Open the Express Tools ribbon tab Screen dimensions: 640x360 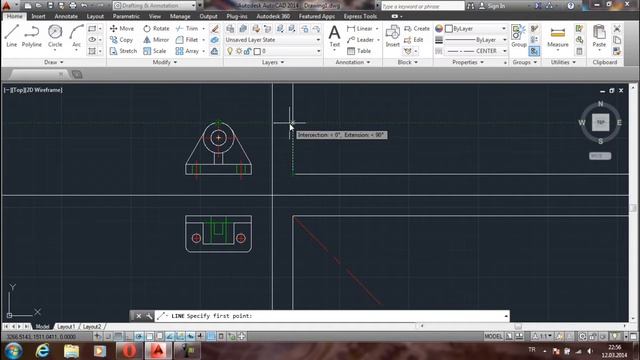(x=360, y=16)
